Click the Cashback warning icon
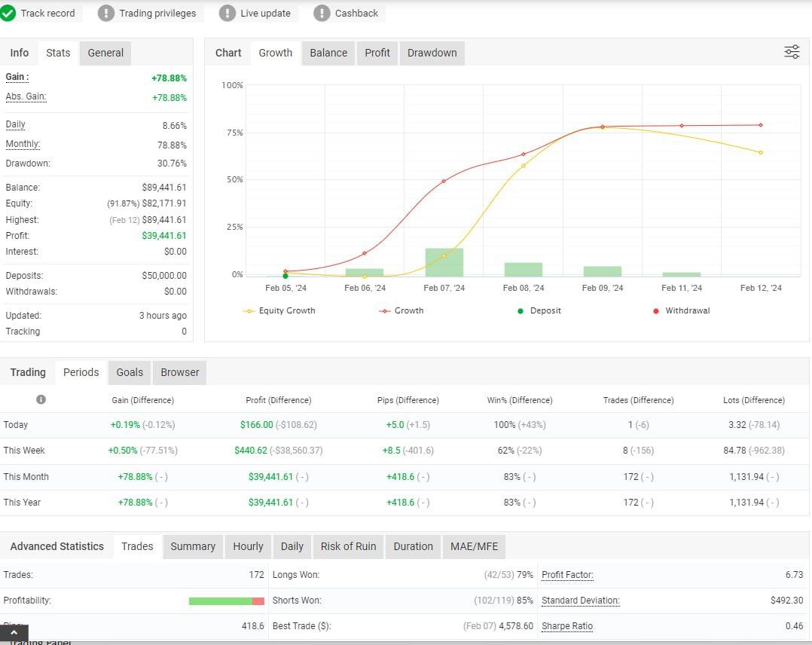Image resolution: width=812 pixels, height=645 pixels. point(322,13)
